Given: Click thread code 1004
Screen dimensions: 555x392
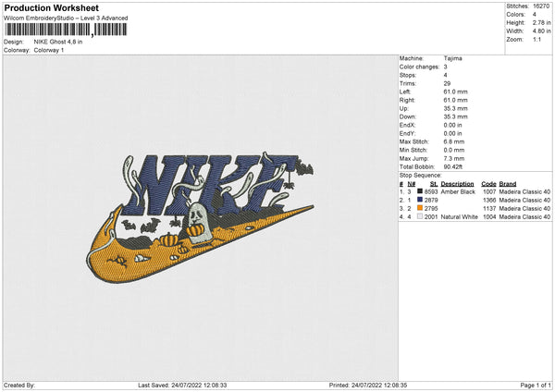Looking at the screenshot, I should (489, 217).
